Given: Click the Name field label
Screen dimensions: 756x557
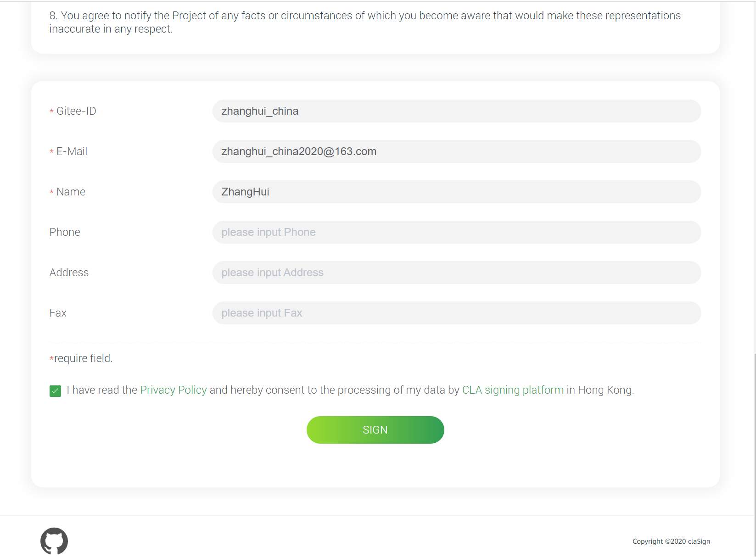Looking at the screenshot, I should pos(71,192).
